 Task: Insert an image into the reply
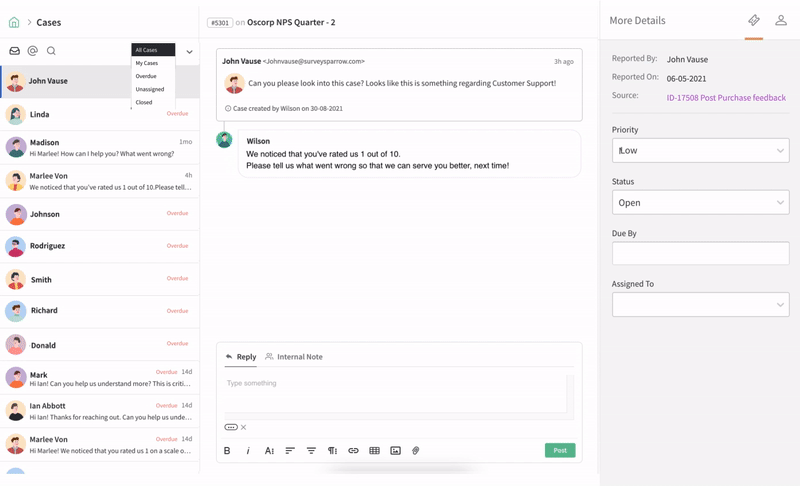[x=395, y=451]
